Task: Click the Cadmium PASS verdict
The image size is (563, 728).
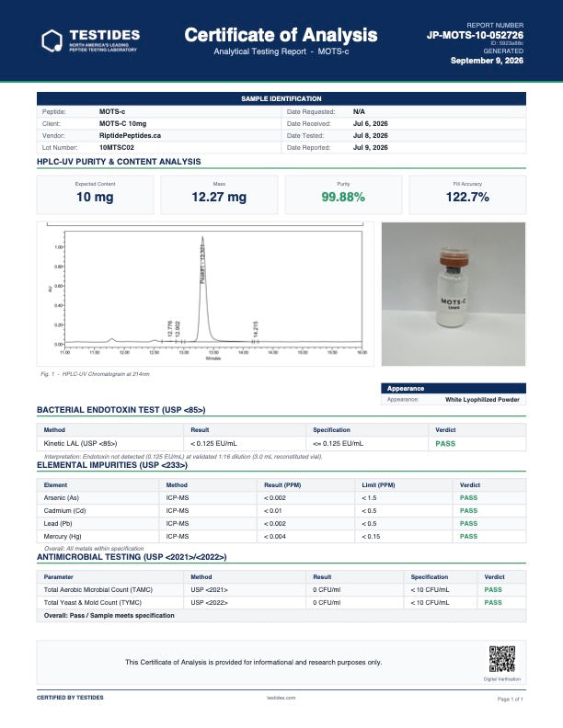Action: click(468, 511)
